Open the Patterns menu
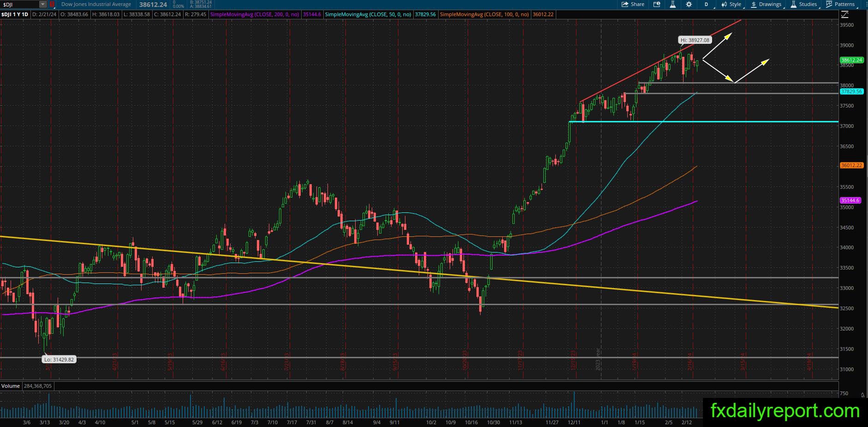 (840, 4)
